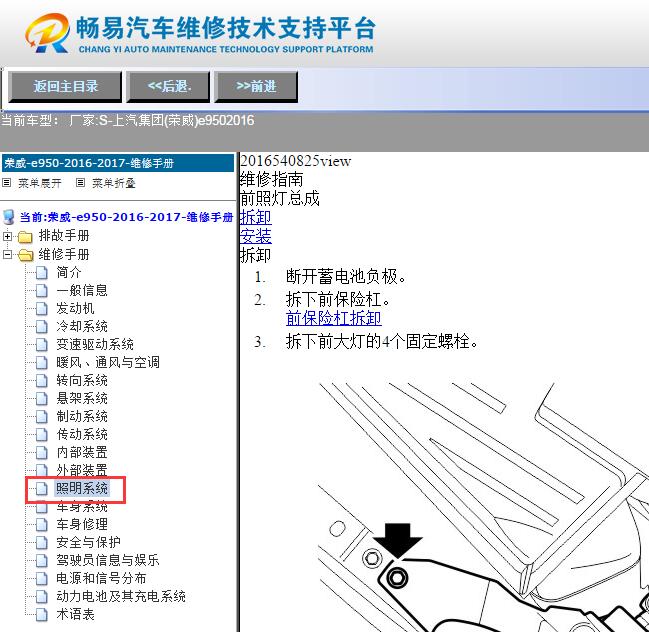The width and height of the screenshot is (649, 632).
Task: Click the page icon beside 电源和信号分布
Action: tap(41, 579)
